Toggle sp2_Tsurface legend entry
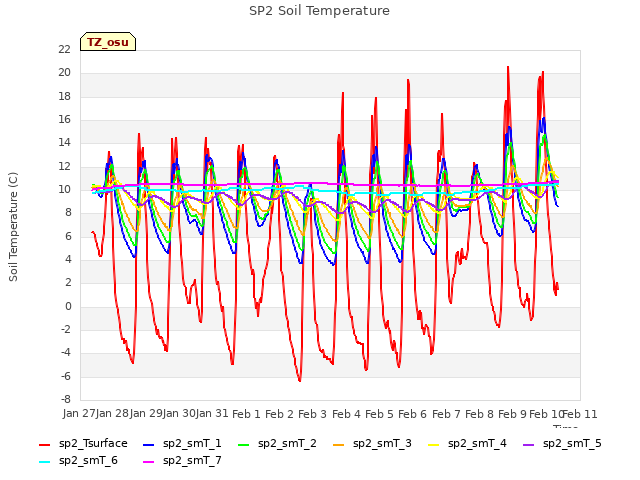This screenshot has height=480, width=640. [83, 444]
